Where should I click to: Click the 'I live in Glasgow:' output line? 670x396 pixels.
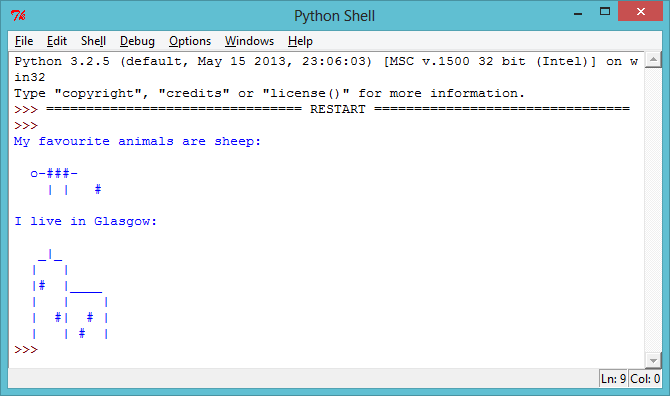pyautogui.click(x=85, y=221)
